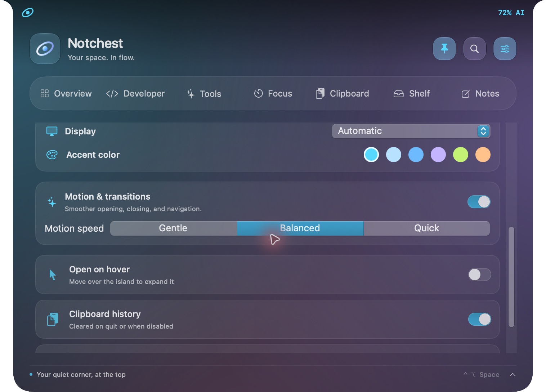Click the 72% AI status indicator
Viewport: 546px width, 392px height.
tap(511, 13)
